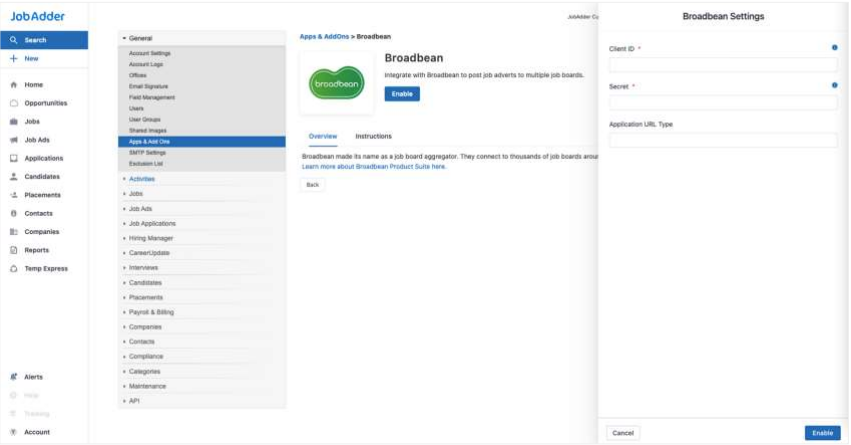
Task: Click the Job Ads megaphone icon
Action: pos(14,140)
